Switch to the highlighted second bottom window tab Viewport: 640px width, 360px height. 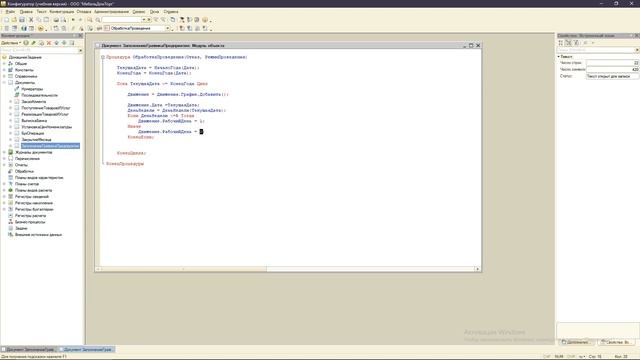click(x=86, y=349)
